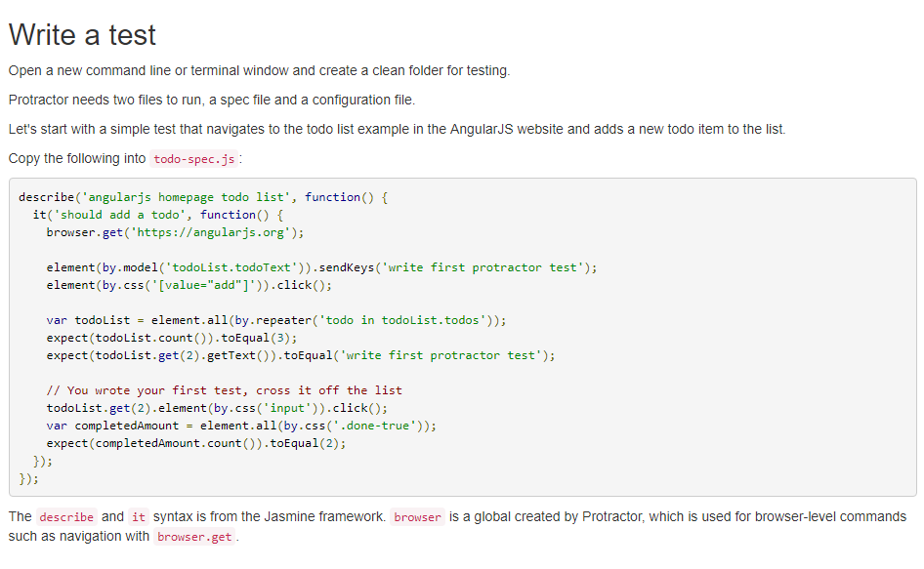The width and height of the screenshot is (924, 569).
Task: Click the sendKeys('write first protractor test') code line
Action: (x=320, y=267)
